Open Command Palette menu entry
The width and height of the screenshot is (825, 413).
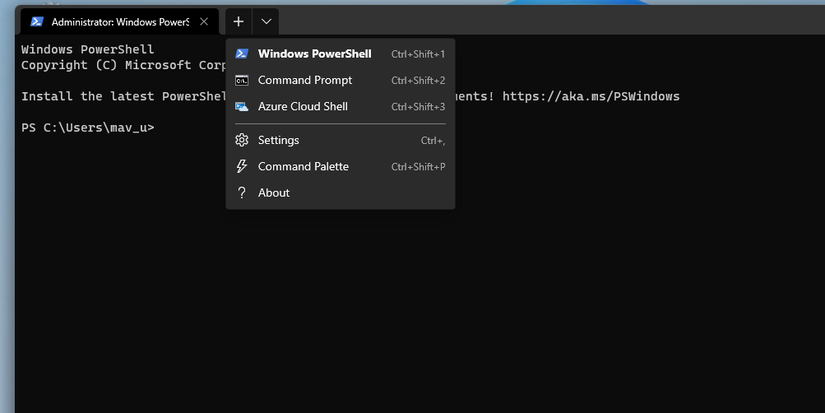pos(303,166)
